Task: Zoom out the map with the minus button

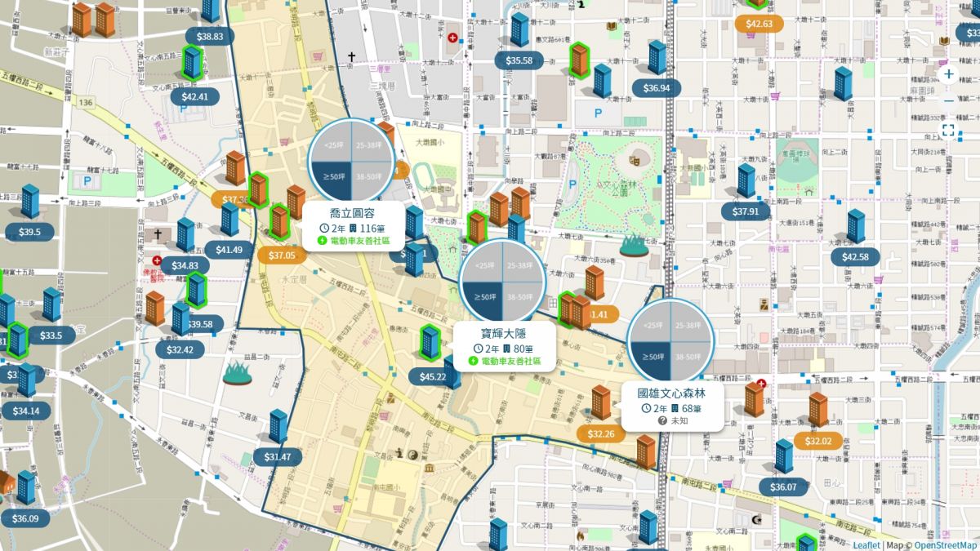Action: click(948, 101)
